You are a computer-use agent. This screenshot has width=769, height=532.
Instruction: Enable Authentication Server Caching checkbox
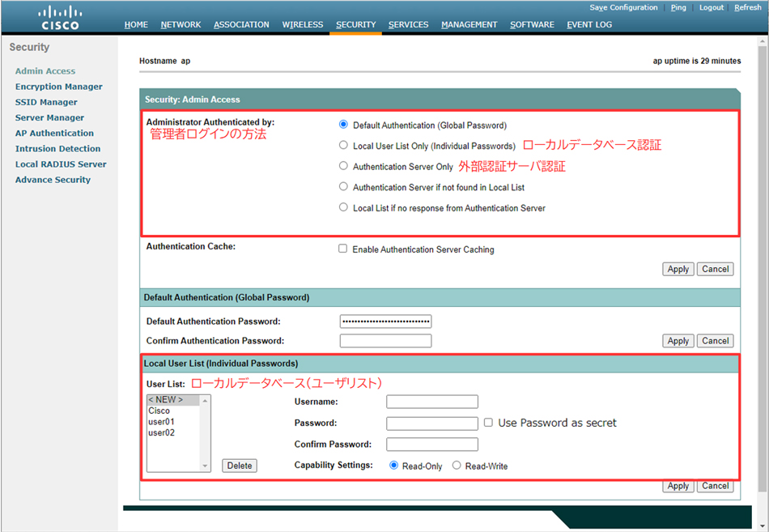tap(343, 249)
